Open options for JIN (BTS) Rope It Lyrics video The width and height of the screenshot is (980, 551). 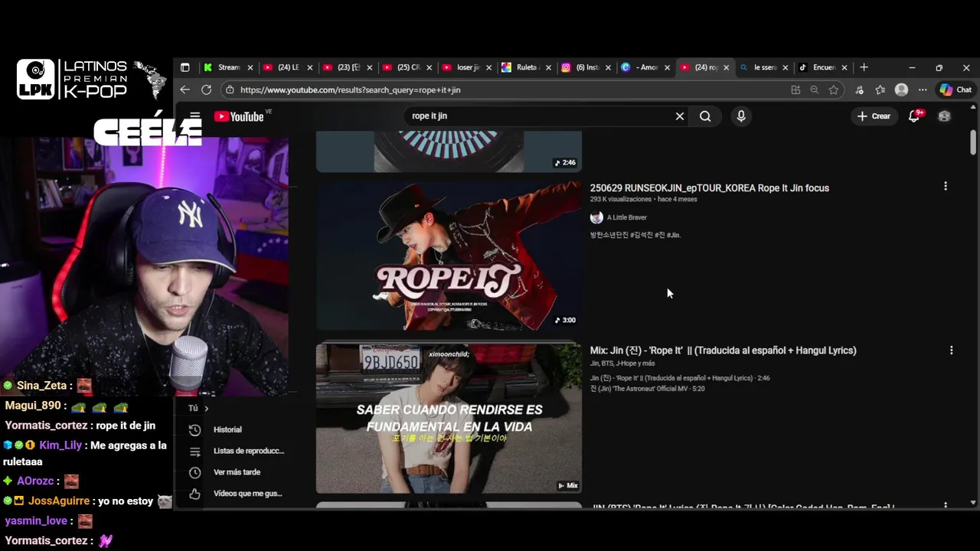tap(946, 506)
